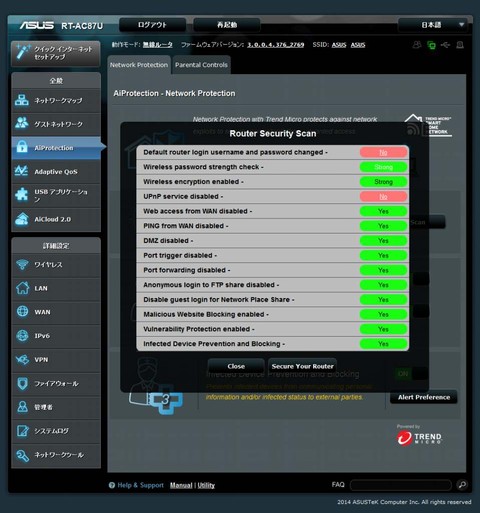The image size is (480, 513).
Task: Click the FAQ search magnifier icon
Action: [462, 485]
